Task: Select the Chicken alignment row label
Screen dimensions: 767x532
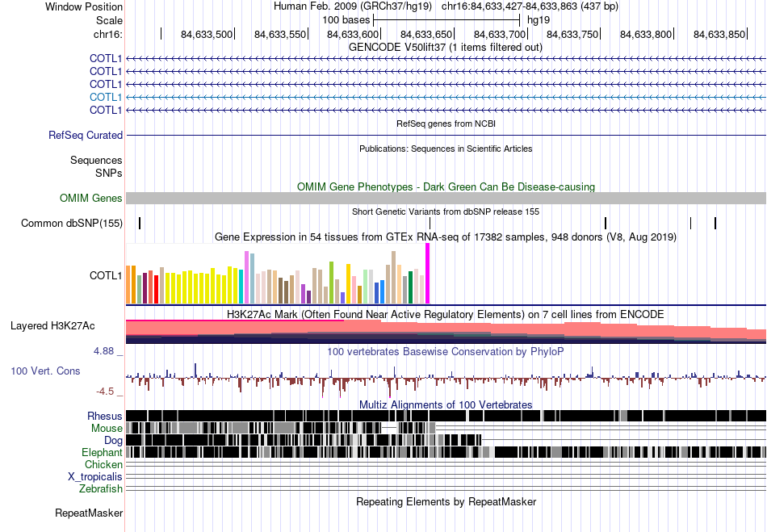Action: [103, 464]
